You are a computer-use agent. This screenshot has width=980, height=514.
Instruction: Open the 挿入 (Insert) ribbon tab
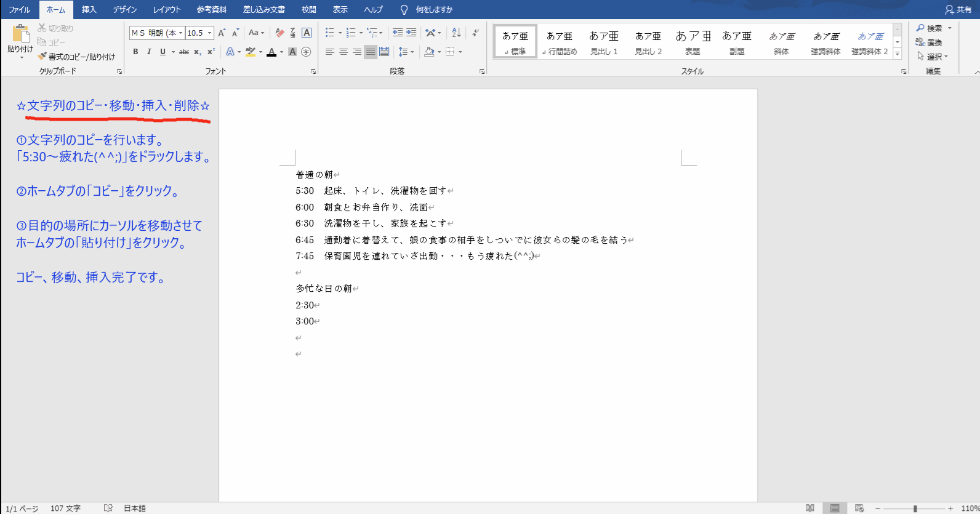[x=89, y=9]
